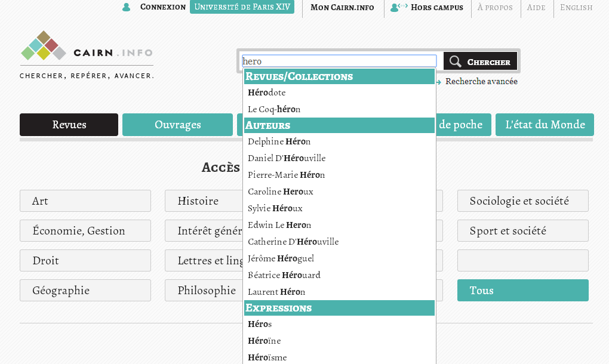Open the Sociologie et société discipline

click(x=523, y=200)
